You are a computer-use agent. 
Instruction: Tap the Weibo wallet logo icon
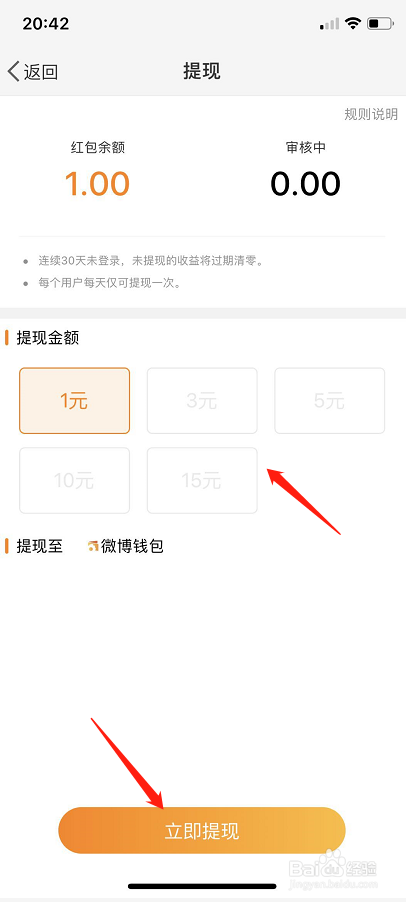click(x=93, y=546)
